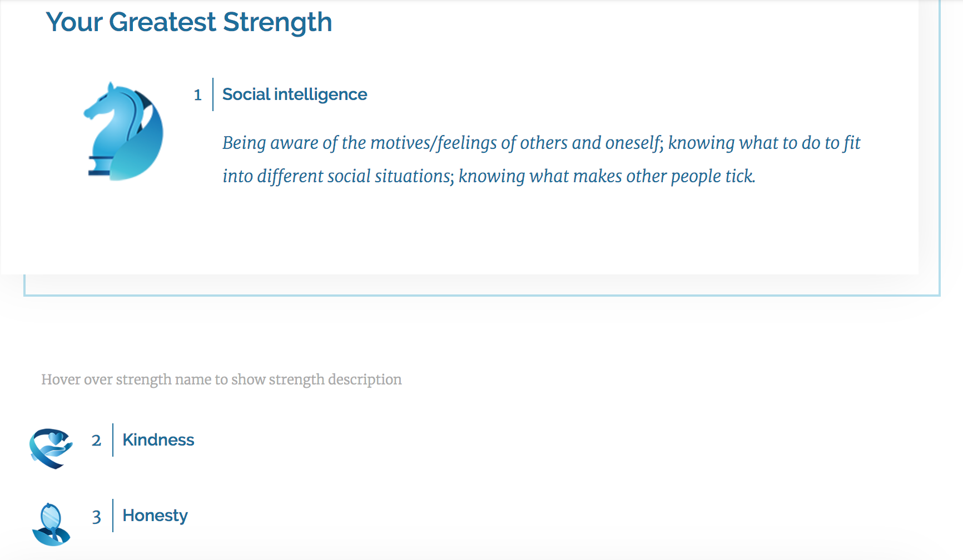Click the 'Hover over strength name' hint text
The width and height of the screenshot is (963, 560).
click(221, 379)
